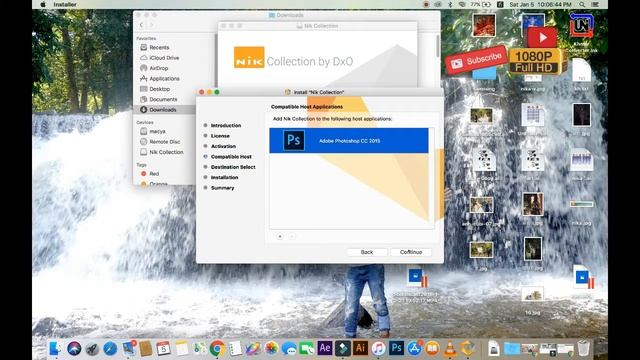The image size is (640, 360).
Task: Open Launchpad rocket icon in Dock
Action: 92,349
